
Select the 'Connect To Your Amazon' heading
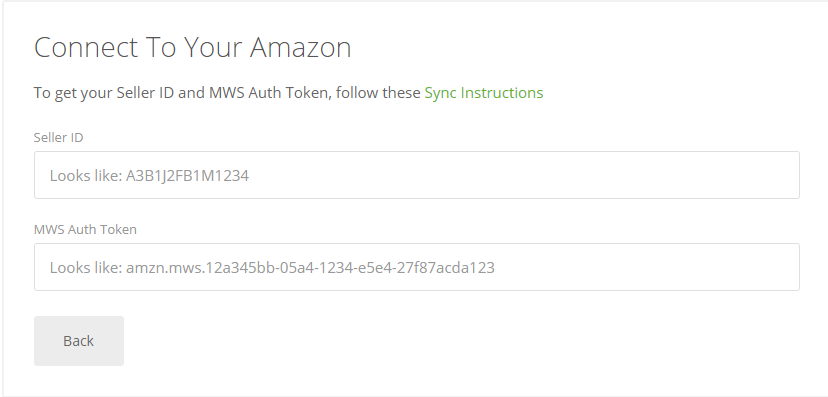coord(193,47)
